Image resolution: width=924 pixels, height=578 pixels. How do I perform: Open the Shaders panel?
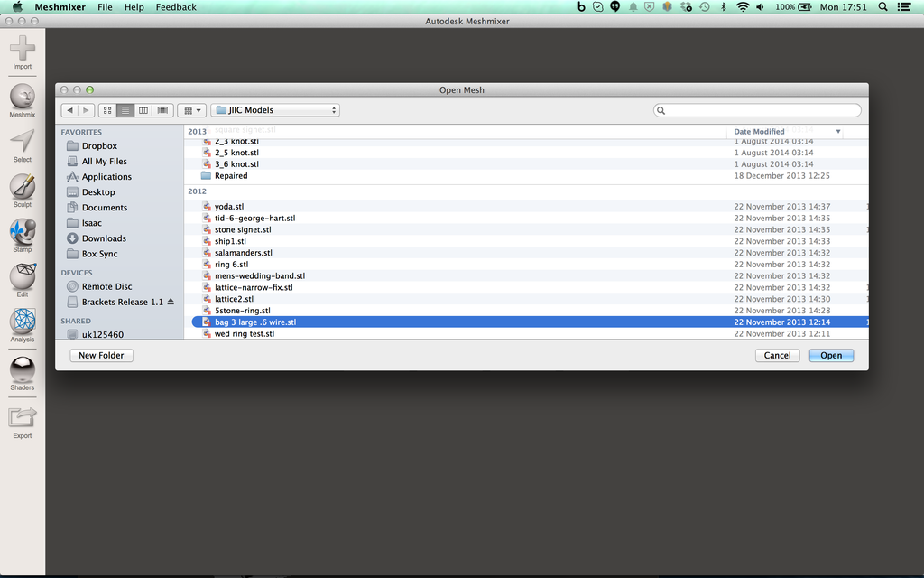coord(23,373)
